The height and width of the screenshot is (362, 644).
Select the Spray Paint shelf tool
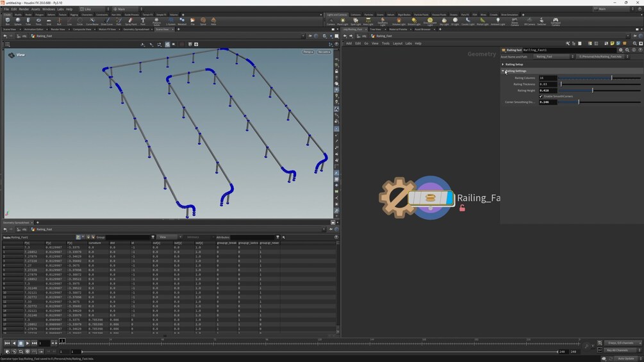pos(131,21)
